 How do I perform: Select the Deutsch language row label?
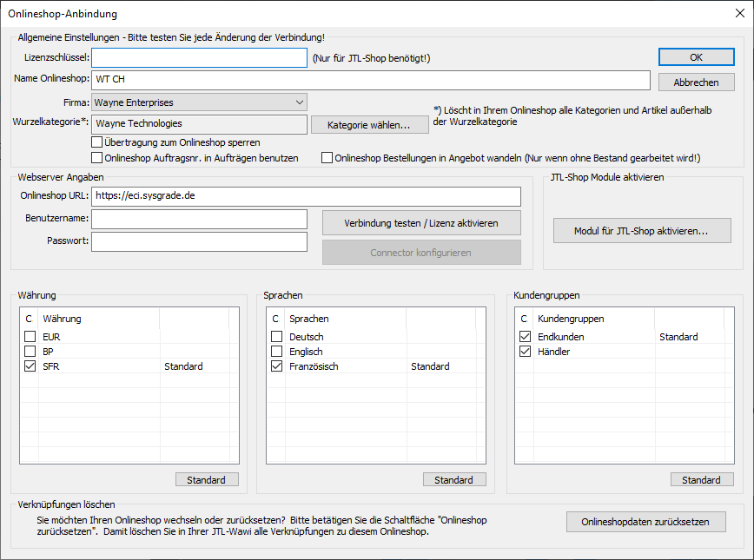click(307, 337)
